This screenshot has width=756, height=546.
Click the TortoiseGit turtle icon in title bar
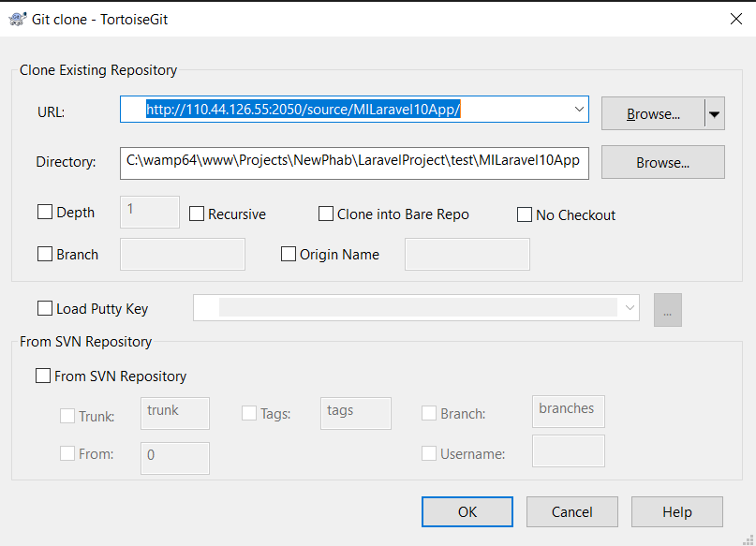pyautogui.click(x=18, y=20)
